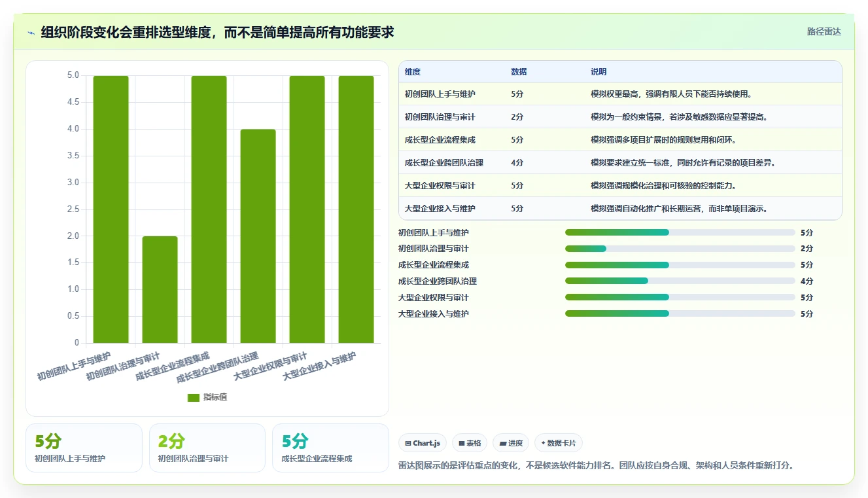Click description 模拟权重最高，强调有限人员下能否持续使用。

pos(672,94)
